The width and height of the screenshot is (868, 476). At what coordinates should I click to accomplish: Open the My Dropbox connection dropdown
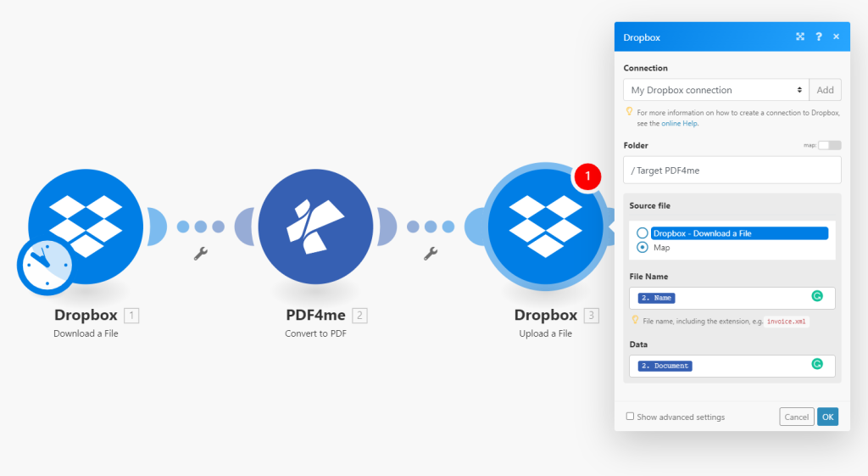click(x=716, y=90)
